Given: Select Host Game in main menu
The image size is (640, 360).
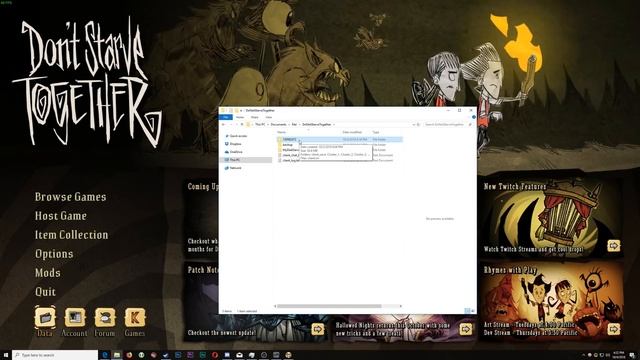Looking at the screenshot, I should [x=61, y=216].
